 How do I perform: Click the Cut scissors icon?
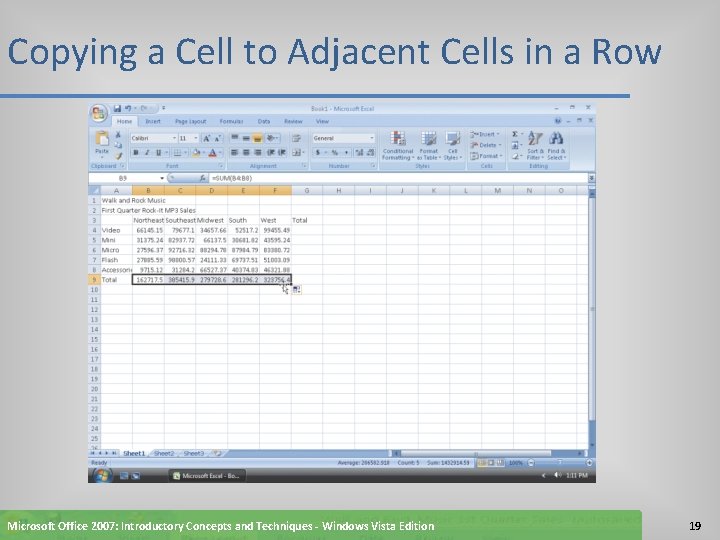pyautogui.click(x=118, y=135)
